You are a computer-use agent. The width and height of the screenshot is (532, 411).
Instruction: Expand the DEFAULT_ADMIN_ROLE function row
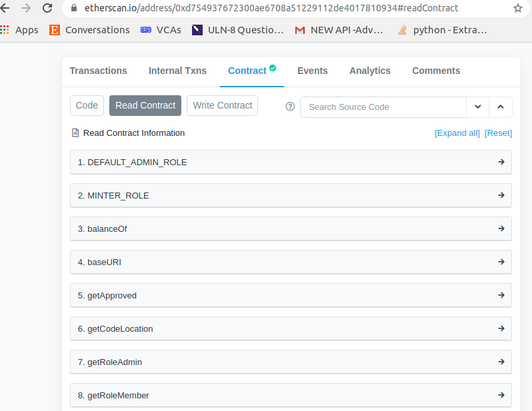coord(291,162)
